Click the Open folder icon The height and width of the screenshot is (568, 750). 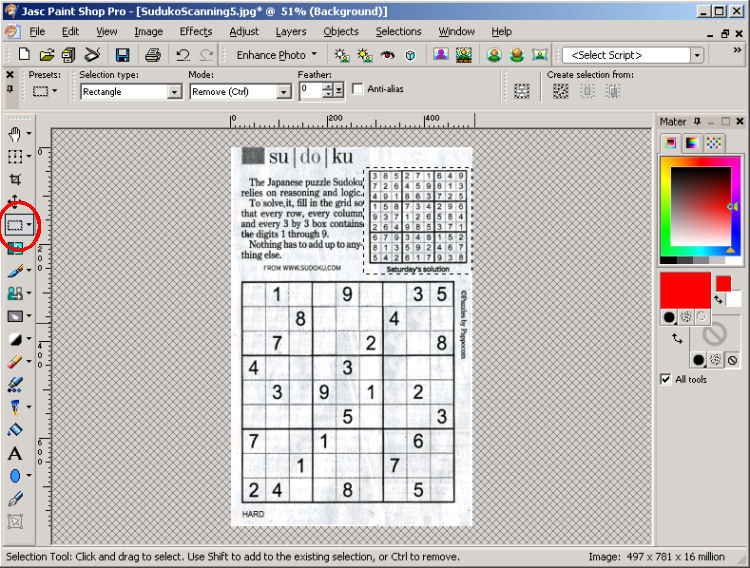click(x=46, y=55)
